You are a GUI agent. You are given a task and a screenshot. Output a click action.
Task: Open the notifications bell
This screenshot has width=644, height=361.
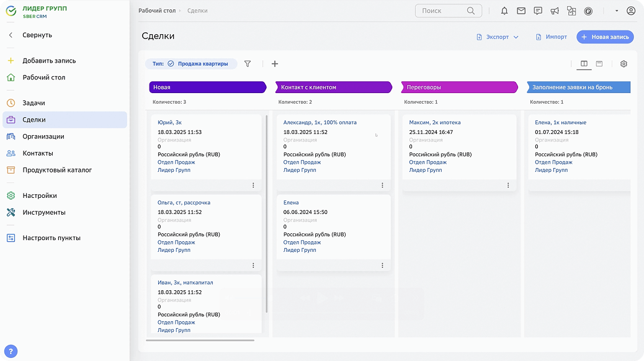pos(504,11)
